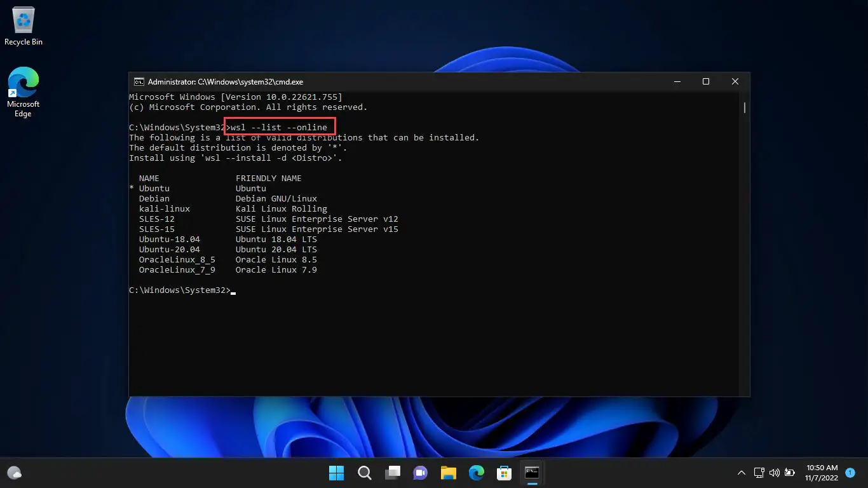Select the Command Prompt taskbar icon
This screenshot has width=868, height=488.
[532, 473]
